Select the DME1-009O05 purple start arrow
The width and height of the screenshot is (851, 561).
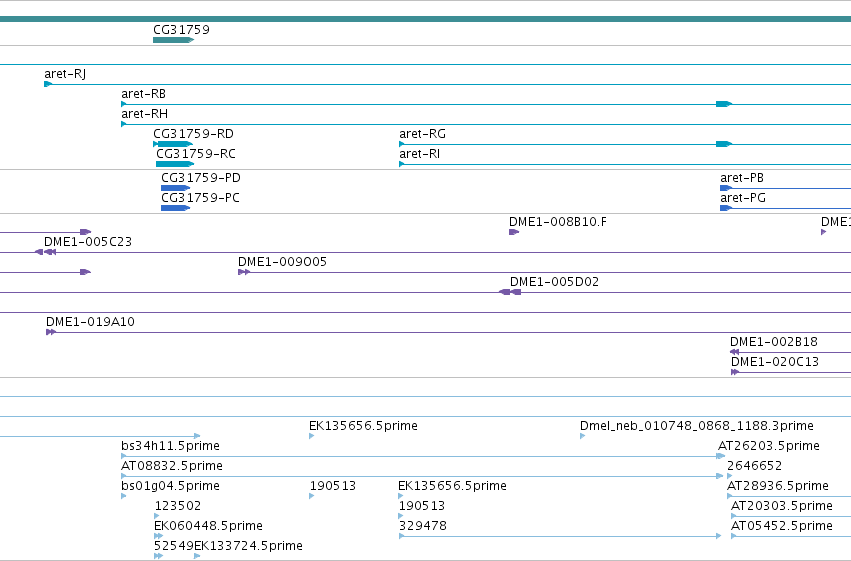coord(244,272)
